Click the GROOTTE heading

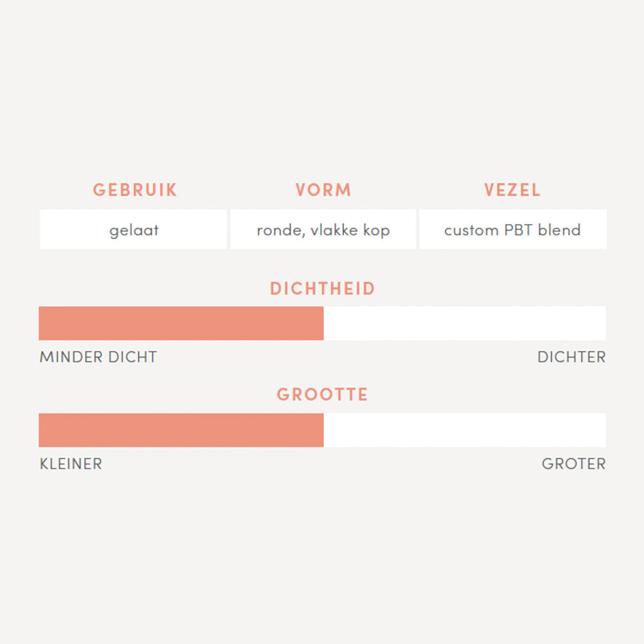(x=323, y=394)
